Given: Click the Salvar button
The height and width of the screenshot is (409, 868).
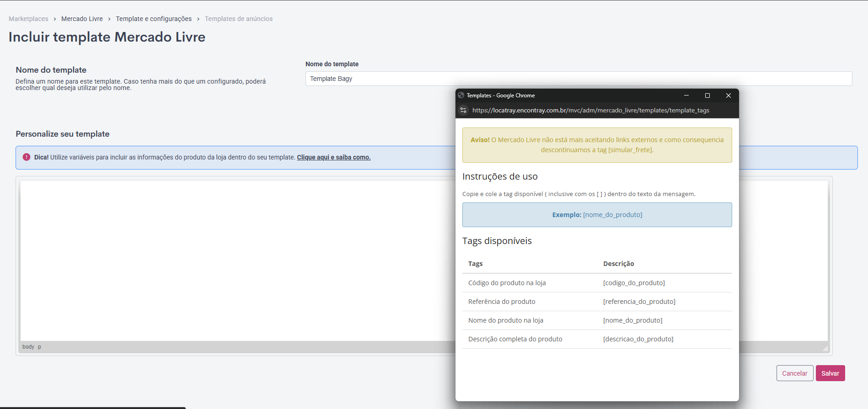Looking at the screenshot, I should 830,373.
